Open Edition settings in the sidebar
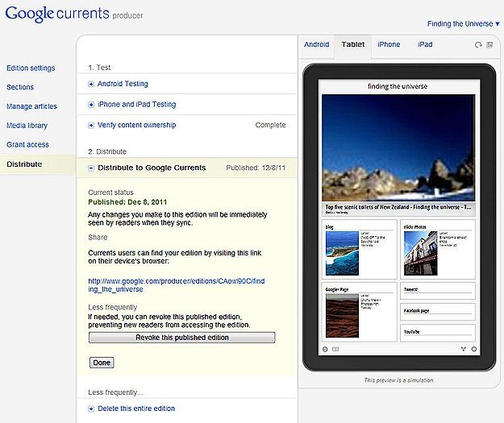The image size is (504, 423). [x=31, y=68]
